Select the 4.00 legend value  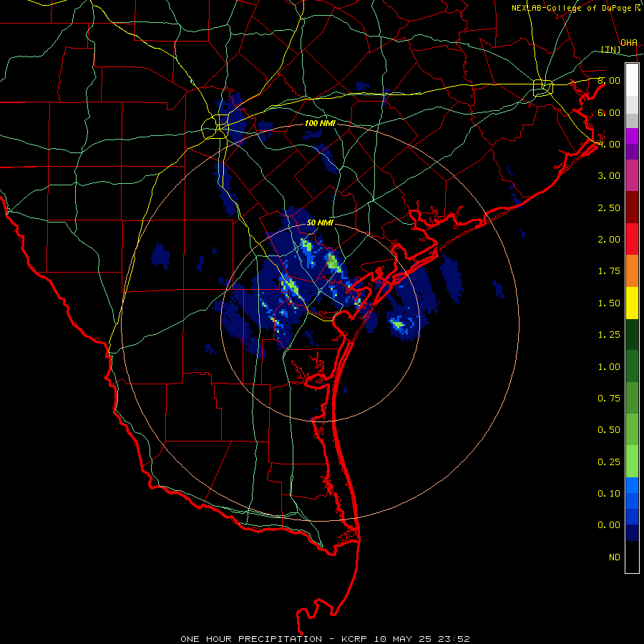[609, 144]
